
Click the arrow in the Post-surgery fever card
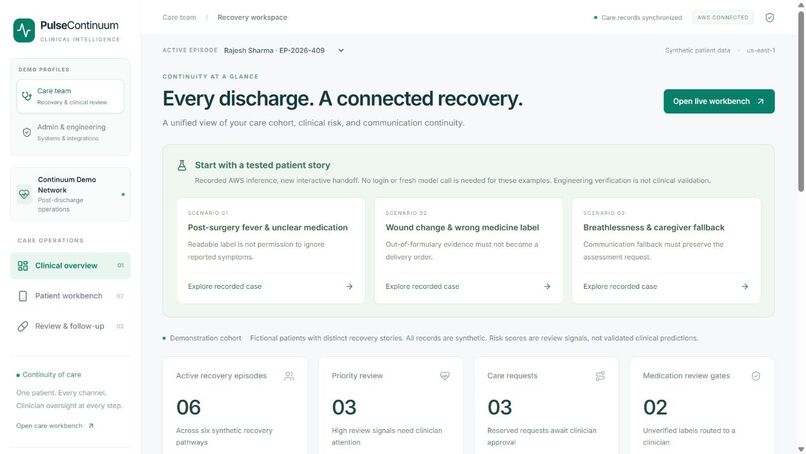click(350, 286)
